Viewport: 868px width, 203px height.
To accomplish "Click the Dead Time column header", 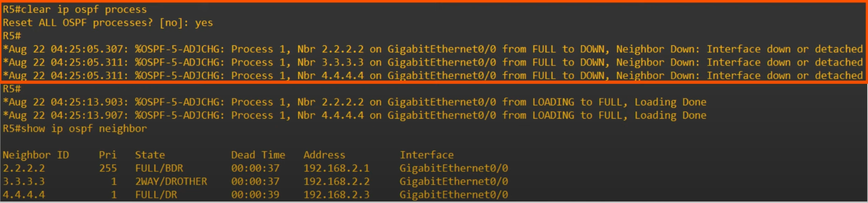I will 258,155.
